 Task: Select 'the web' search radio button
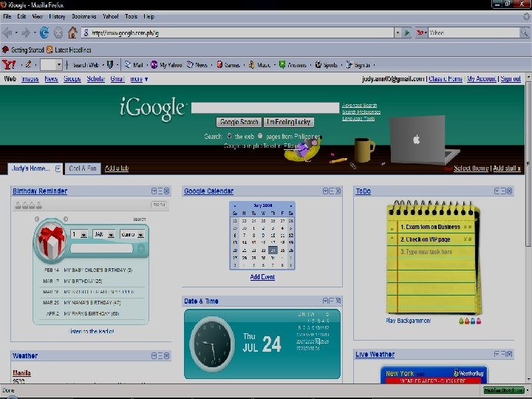(229, 136)
